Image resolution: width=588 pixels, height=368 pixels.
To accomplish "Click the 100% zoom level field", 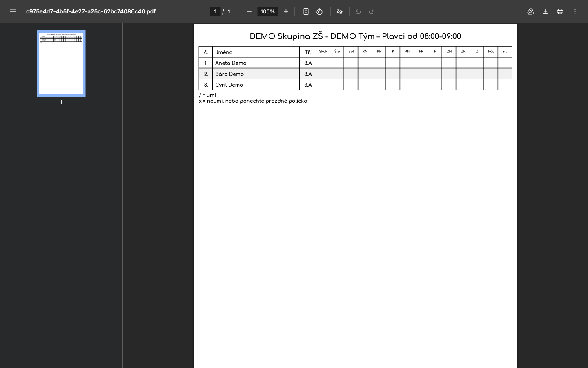I will [267, 11].
